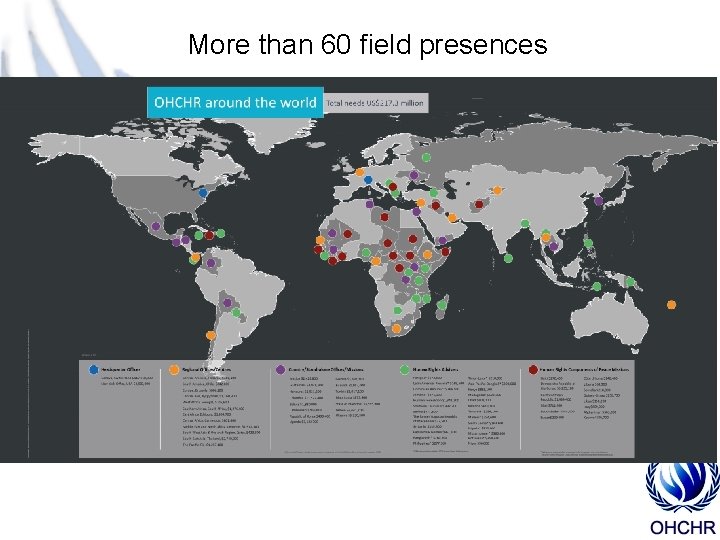Click the green Human Rights Advisers legend dot
This screenshot has width=720, height=540.
point(405,370)
